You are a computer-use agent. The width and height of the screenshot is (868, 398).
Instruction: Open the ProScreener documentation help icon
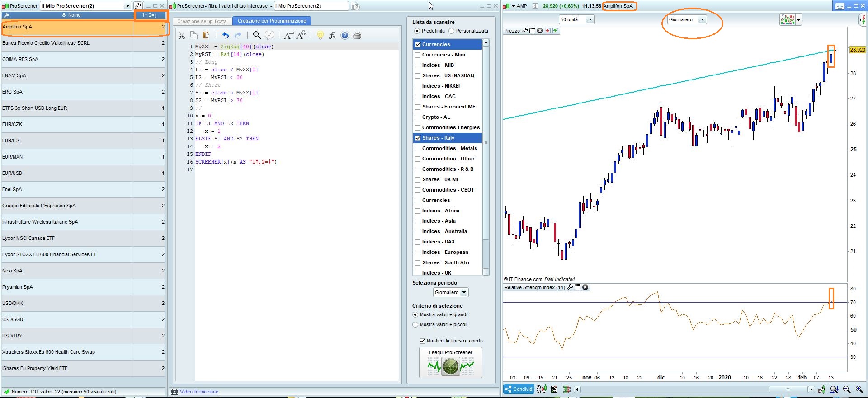point(355,6)
